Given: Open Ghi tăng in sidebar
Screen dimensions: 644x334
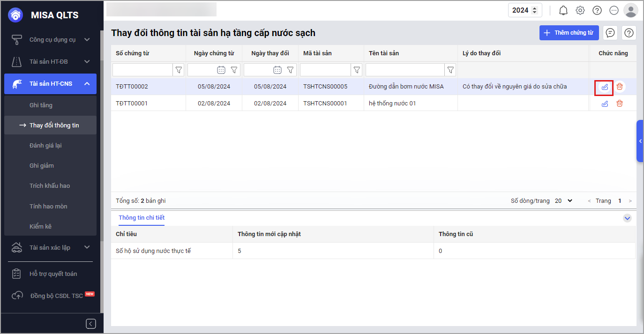Looking at the screenshot, I should (41, 105).
